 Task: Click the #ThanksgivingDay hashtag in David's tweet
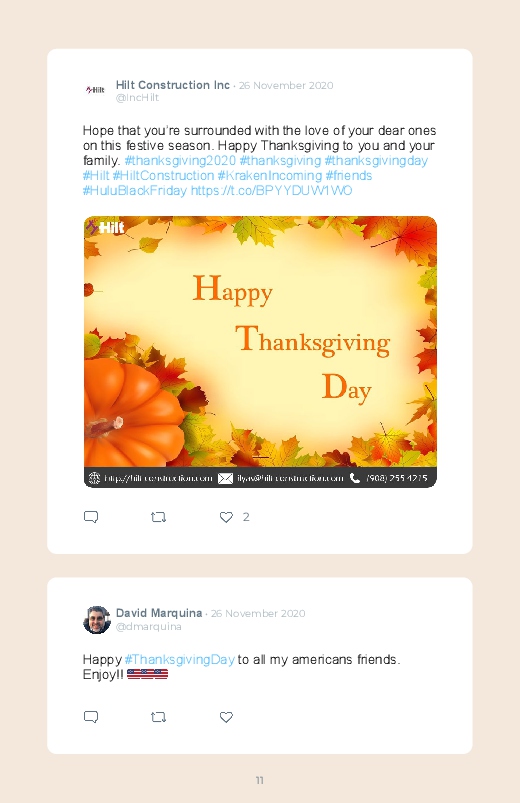pos(179,660)
